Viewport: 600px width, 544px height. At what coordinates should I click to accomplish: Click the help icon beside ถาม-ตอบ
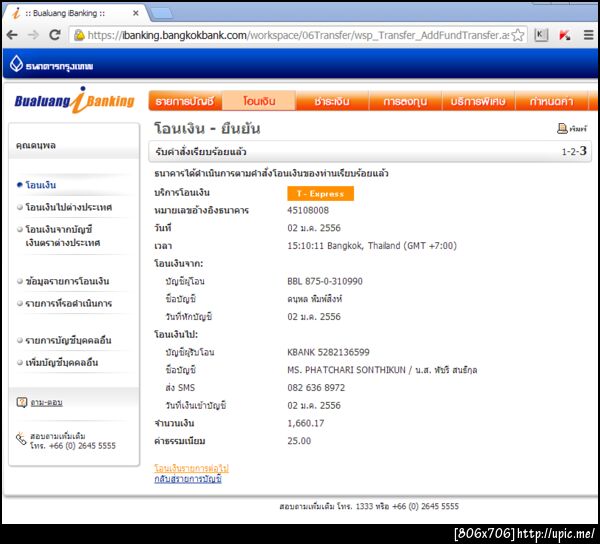22,402
